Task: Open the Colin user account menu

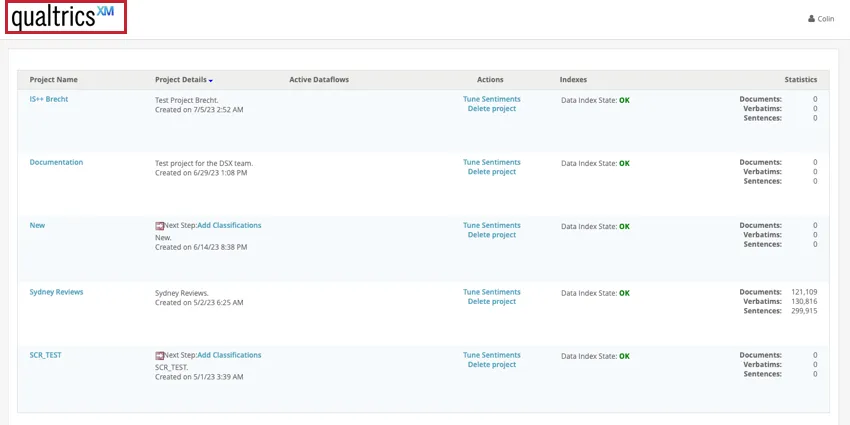Action: coord(820,18)
